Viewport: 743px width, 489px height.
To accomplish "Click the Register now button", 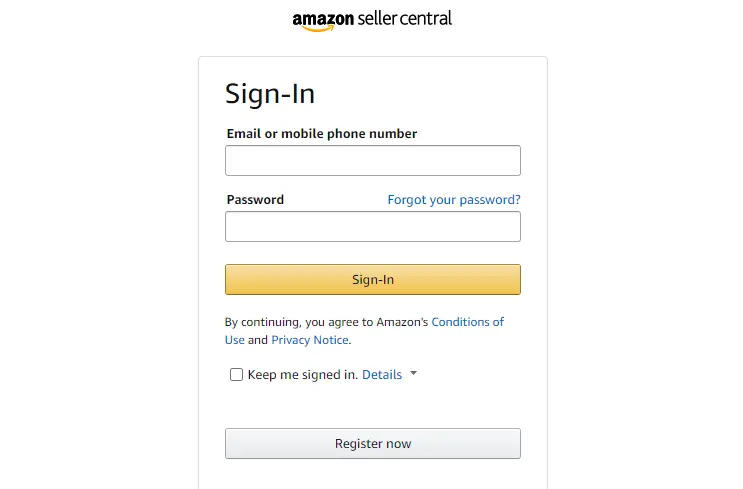I will pyautogui.click(x=372, y=443).
